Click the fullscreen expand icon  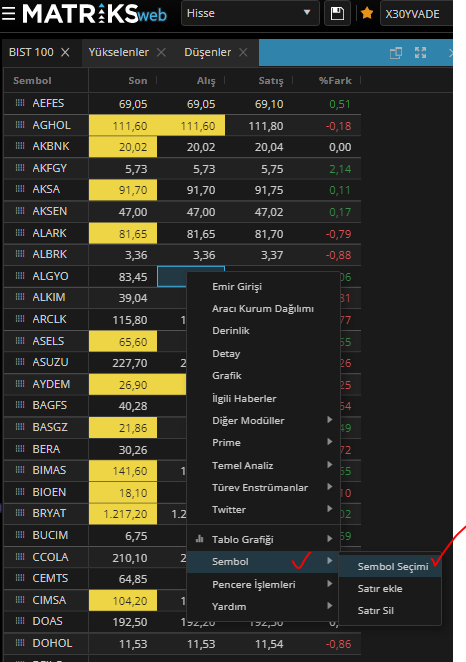pyautogui.click(x=420, y=53)
